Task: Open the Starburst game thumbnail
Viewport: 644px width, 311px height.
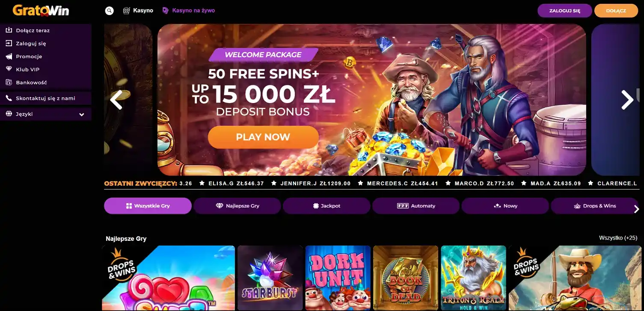Action: coord(270,278)
